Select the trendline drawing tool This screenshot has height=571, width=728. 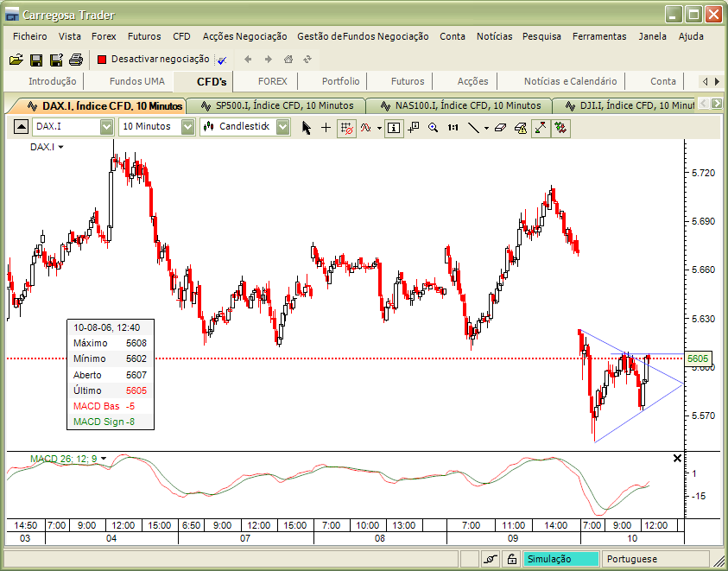coord(475,127)
